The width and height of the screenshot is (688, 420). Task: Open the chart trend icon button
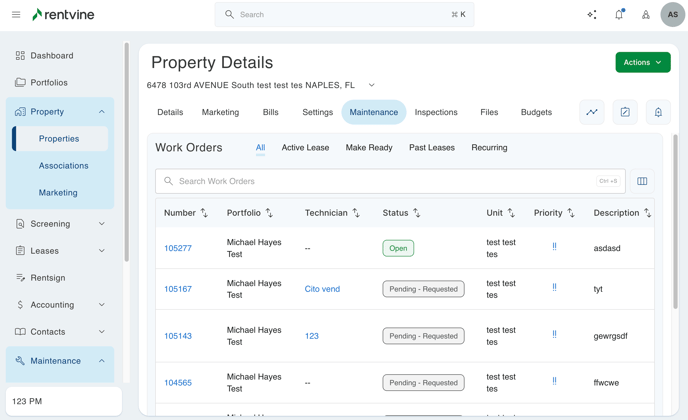tap(592, 112)
